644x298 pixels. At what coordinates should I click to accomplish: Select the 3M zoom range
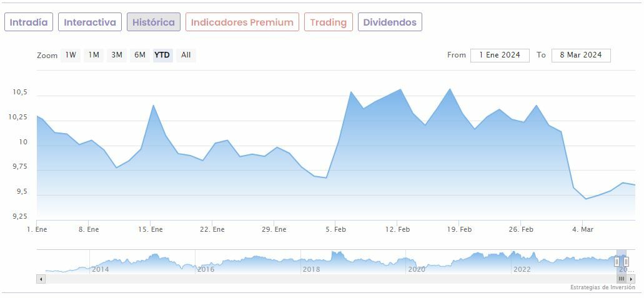(117, 55)
